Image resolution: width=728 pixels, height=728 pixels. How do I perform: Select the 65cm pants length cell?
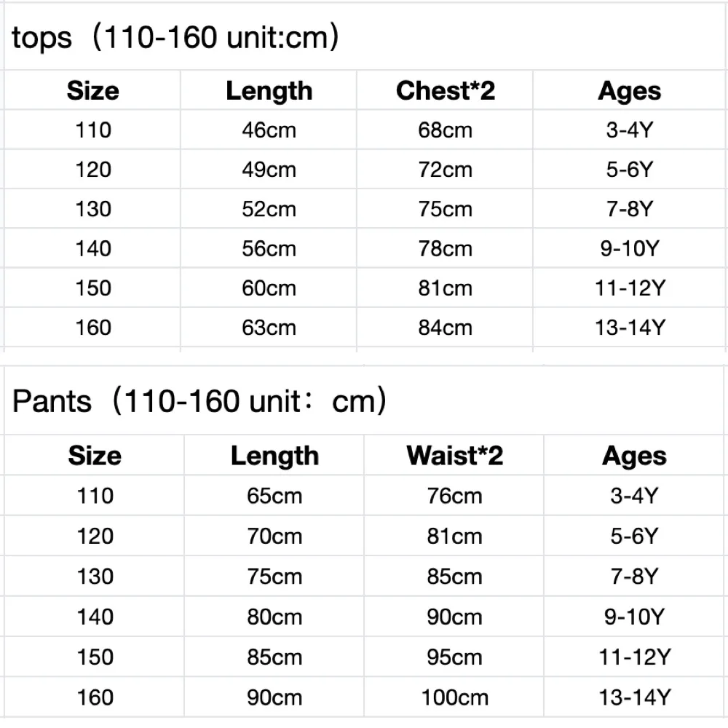[274, 495]
